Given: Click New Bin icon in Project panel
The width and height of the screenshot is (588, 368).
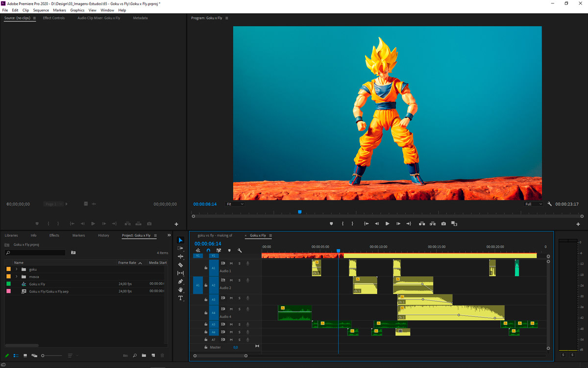Looking at the screenshot, I should pyautogui.click(x=144, y=355).
